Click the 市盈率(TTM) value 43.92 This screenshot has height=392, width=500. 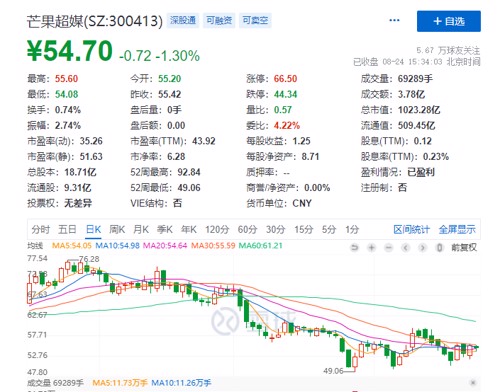tap(204, 141)
